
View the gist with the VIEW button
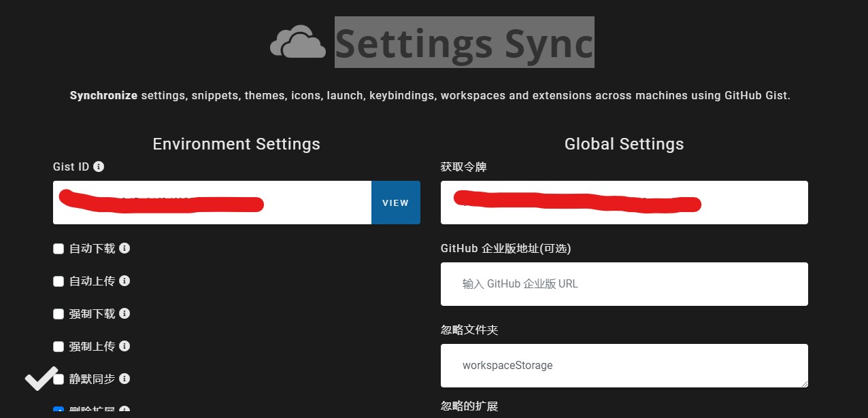click(396, 203)
